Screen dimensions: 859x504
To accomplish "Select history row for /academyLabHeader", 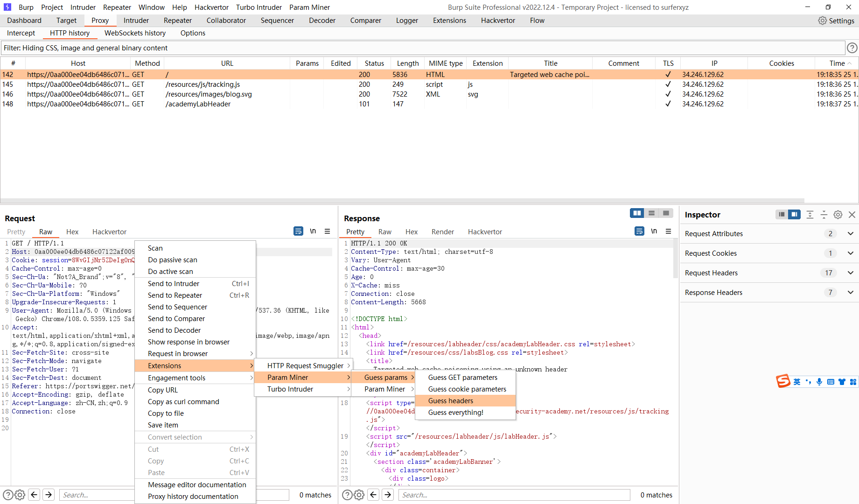I will (429, 104).
